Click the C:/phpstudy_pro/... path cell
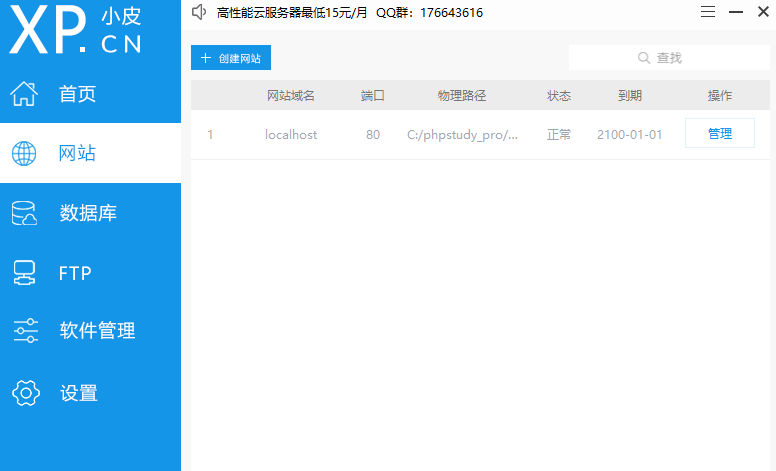 coord(462,135)
